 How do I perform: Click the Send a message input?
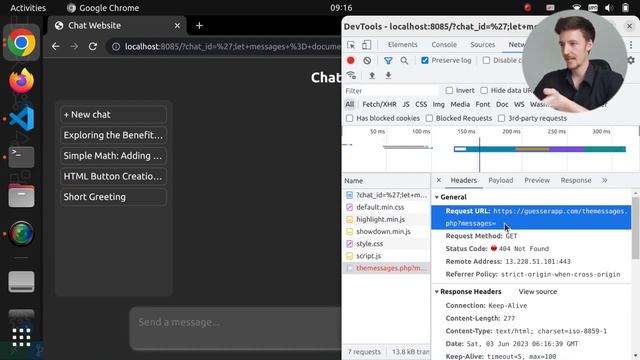pos(236,329)
